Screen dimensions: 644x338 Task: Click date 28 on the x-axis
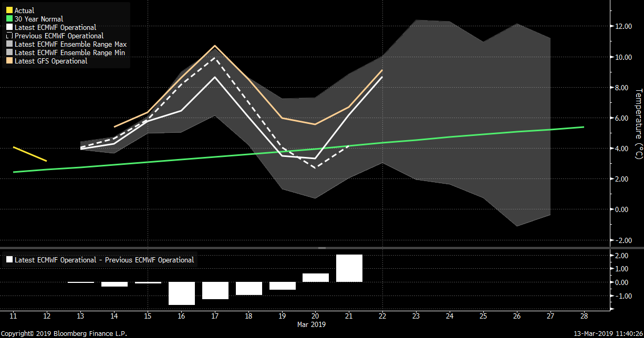[x=584, y=316]
